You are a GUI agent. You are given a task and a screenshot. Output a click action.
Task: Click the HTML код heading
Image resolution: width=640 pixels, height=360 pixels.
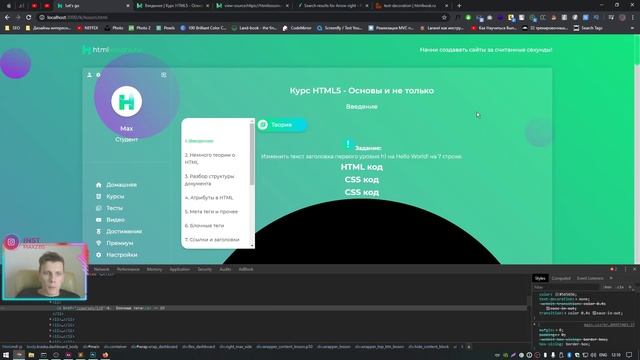pyautogui.click(x=362, y=167)
